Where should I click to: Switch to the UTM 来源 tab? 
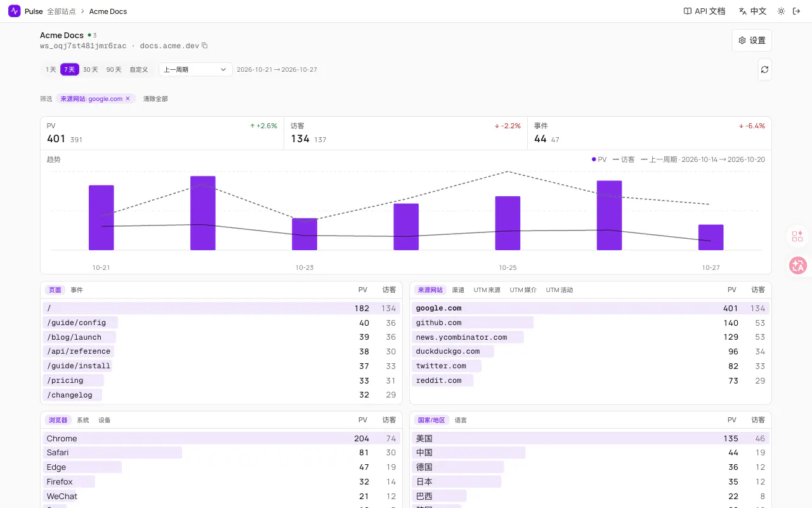(487, 290)
